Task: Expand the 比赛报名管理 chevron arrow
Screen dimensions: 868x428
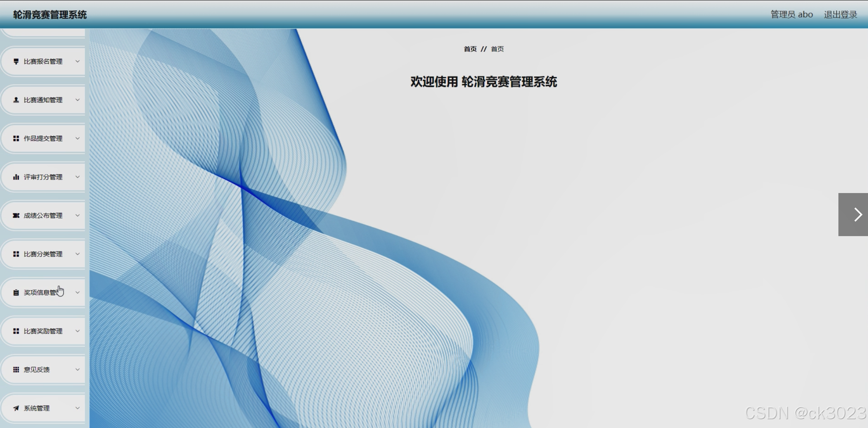Action: point(77,62)
